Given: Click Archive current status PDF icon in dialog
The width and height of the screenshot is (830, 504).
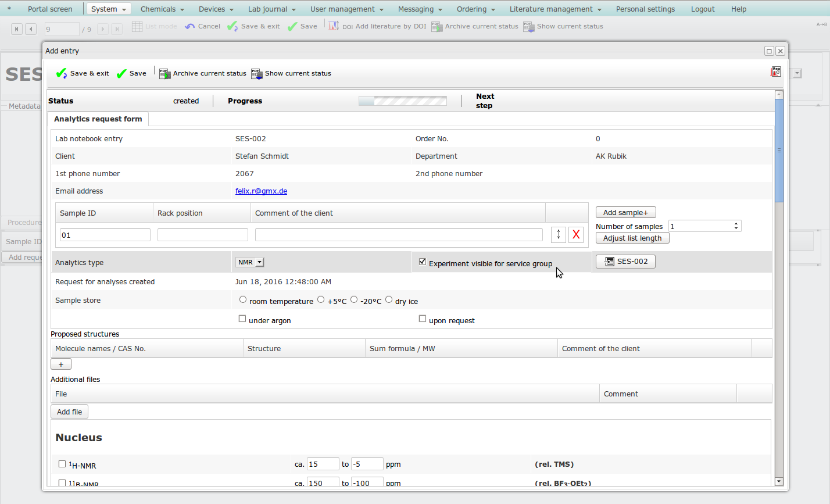Looking at the screenshot, I should tap(165, 74).
